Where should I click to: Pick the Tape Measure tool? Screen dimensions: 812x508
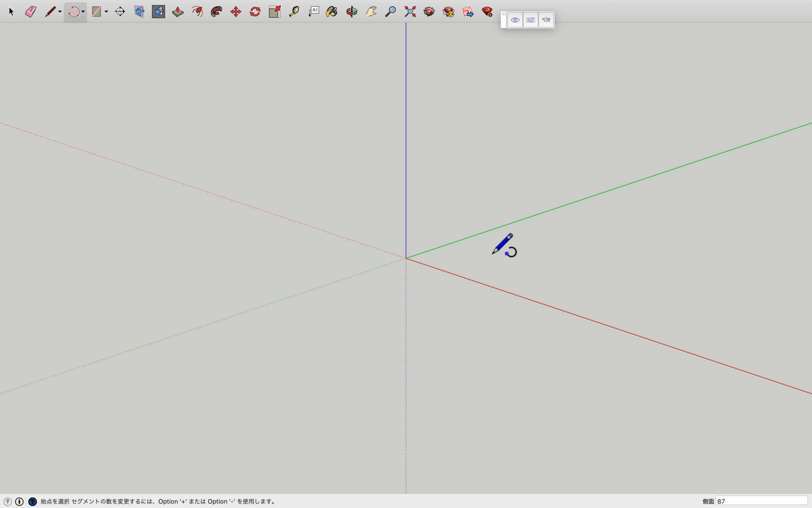click(x=294, y=12)
